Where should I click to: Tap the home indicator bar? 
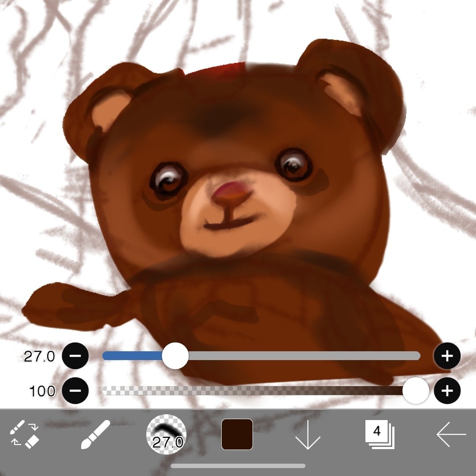238,466
